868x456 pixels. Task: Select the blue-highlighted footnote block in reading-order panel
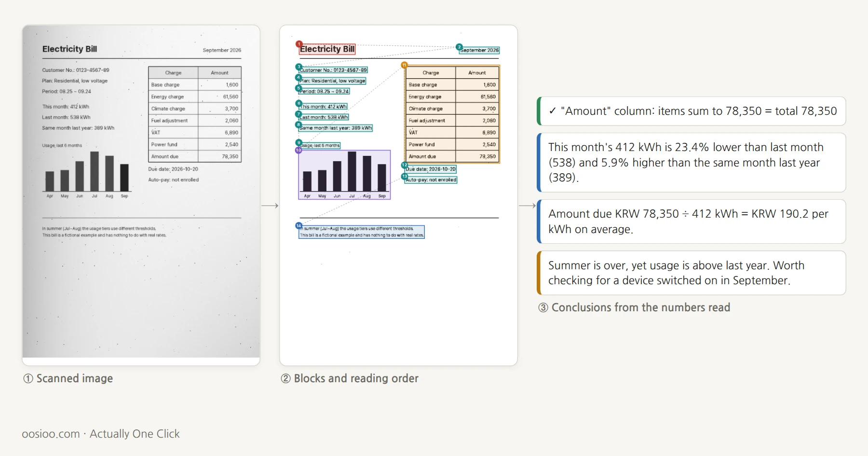click(x=362, y=232)
